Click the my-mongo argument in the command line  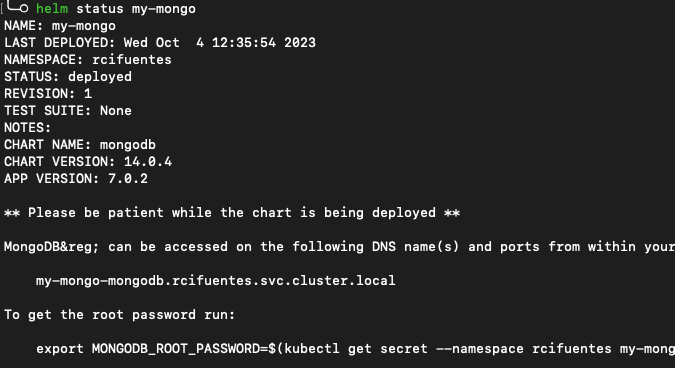coord(164,9)
